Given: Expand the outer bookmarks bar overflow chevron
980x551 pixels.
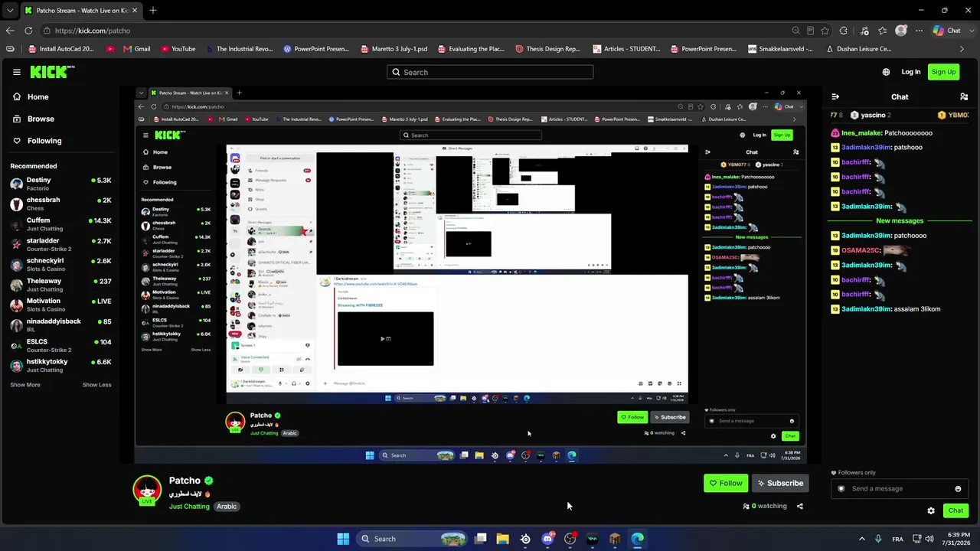Looking at the screenshot, I should pos(963,49).
